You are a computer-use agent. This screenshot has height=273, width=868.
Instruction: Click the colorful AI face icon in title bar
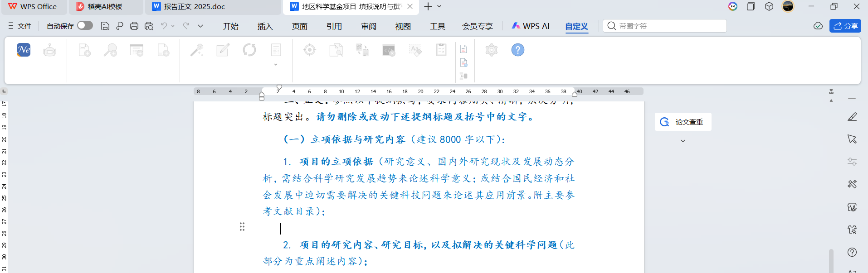click(x=733, y=6)
